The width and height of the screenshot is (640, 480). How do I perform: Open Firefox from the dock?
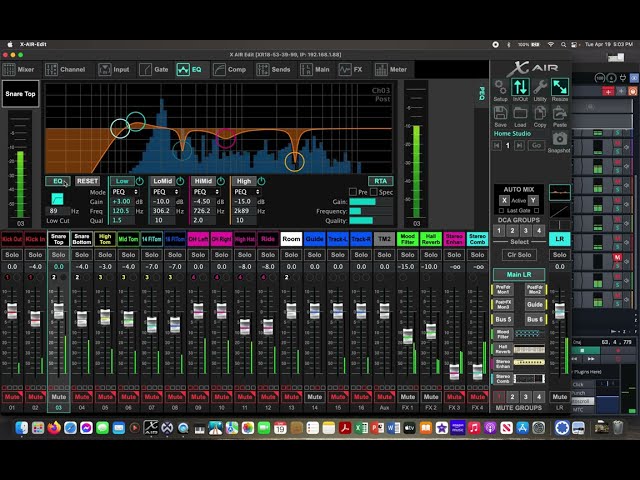click(x=54, y=428)
